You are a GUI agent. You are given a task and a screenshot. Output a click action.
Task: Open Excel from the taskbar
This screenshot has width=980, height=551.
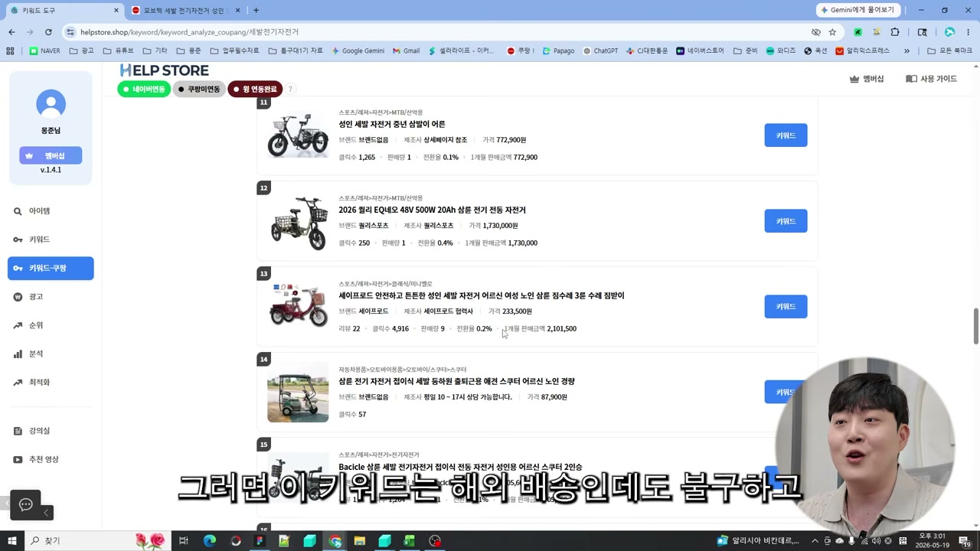(410, 540)
